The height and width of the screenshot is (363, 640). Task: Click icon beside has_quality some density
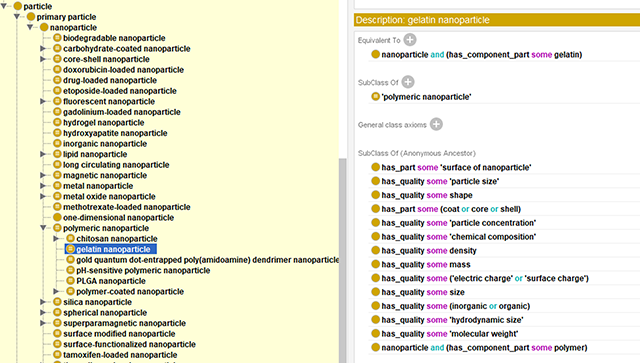tap(376, 250)
